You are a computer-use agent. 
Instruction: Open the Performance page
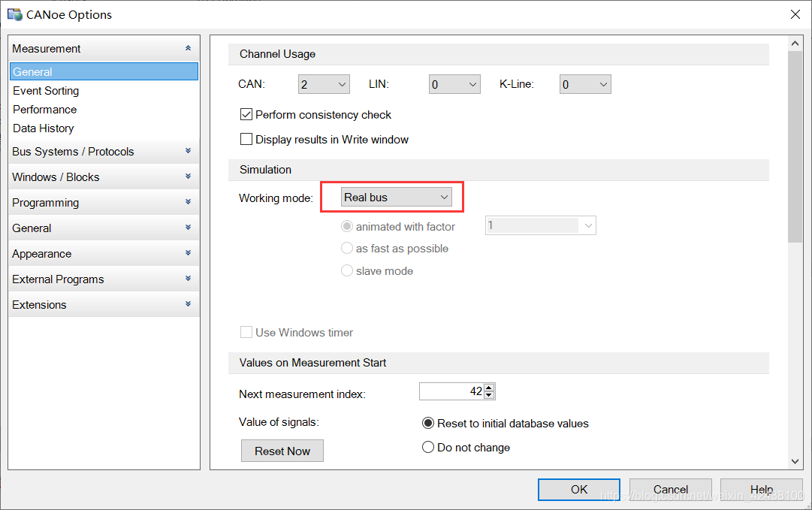tap(44, 109)
